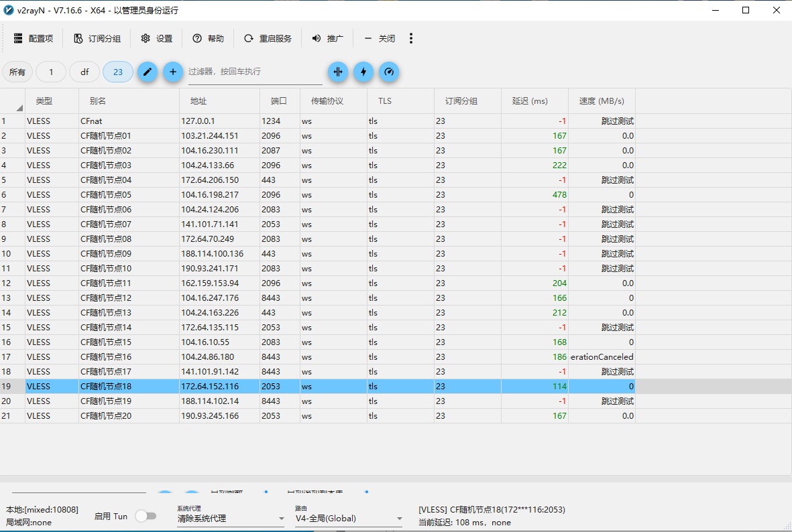Viewport: 792px width, 532px height.
Task: Click the 重启服务 restart service button
Action: (268, 39)
